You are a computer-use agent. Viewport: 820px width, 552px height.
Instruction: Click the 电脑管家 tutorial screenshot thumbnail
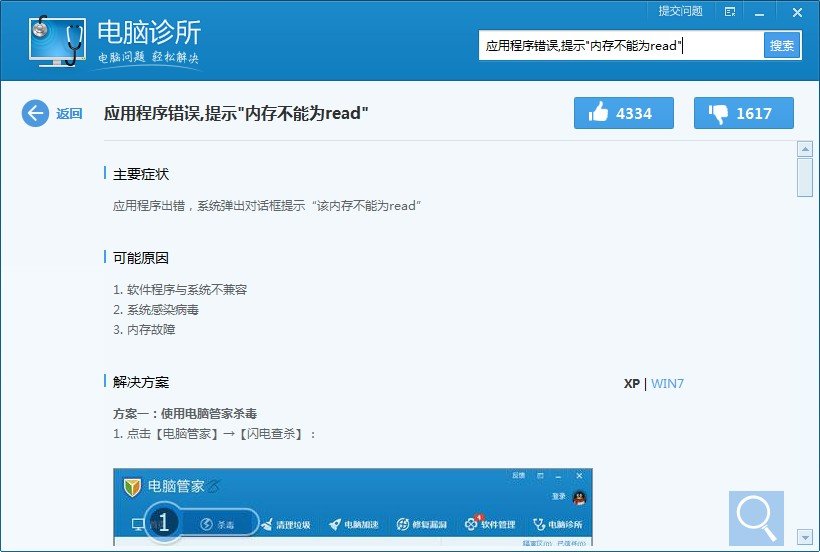pyautogui.click(x=352, y=507)
